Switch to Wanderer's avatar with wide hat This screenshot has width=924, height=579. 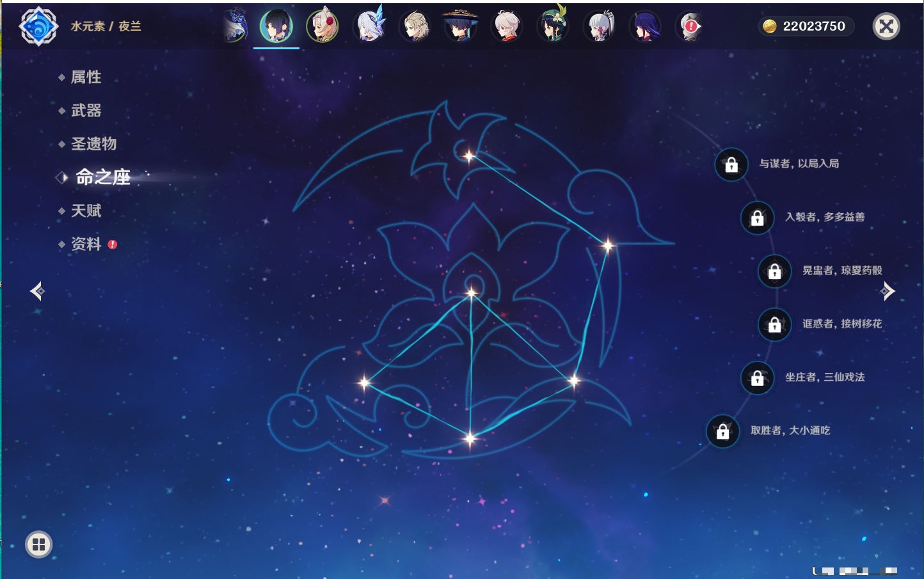(461, 26)
